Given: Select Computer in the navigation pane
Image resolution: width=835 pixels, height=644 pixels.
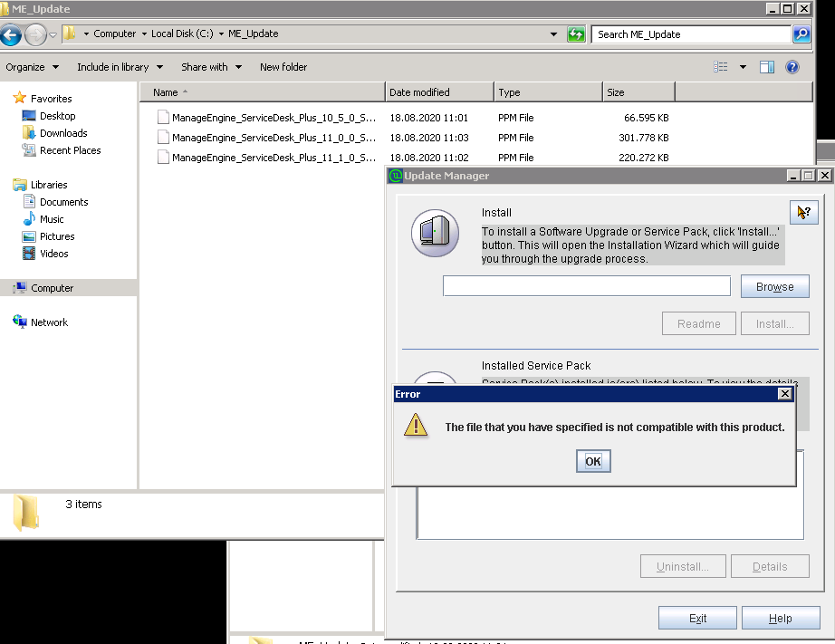Looking at the screenshot, I should coord(53,288).
